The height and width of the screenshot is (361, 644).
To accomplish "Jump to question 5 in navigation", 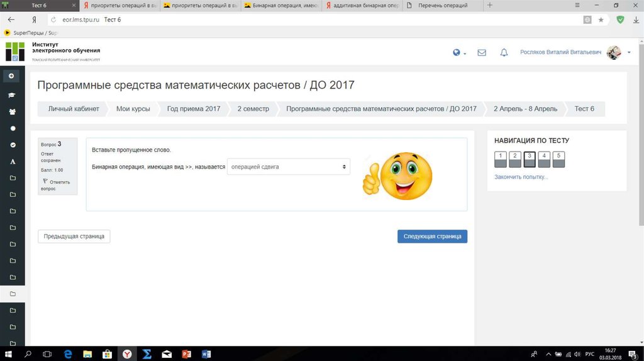I will tap(558, 159).
